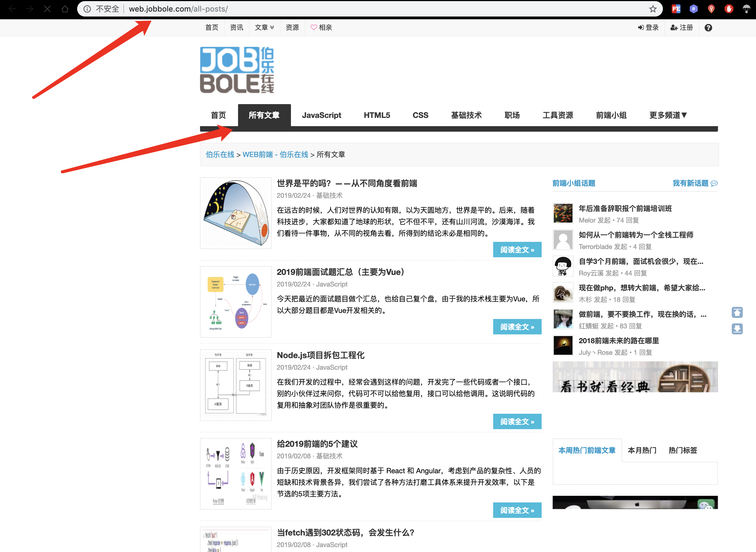756x552 pixels.
Task: Click the site info icon before 不安全
Action: 87,9
